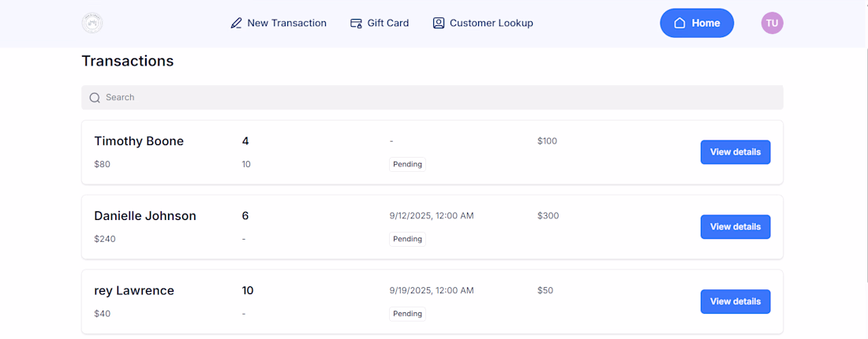View details for Danielle Johnson
Screen dimensions: 868x339
pos(735,227)
